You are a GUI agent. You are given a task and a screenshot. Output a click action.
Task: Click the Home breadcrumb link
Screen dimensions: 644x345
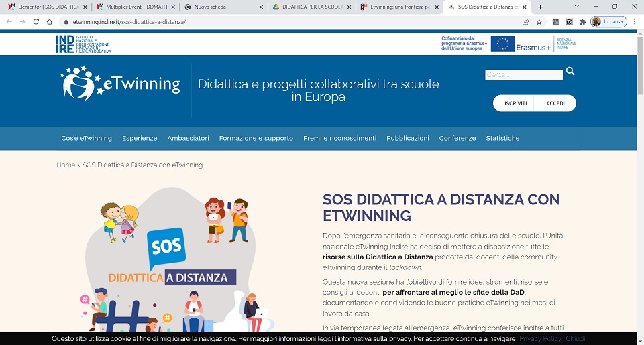[66, 165]
